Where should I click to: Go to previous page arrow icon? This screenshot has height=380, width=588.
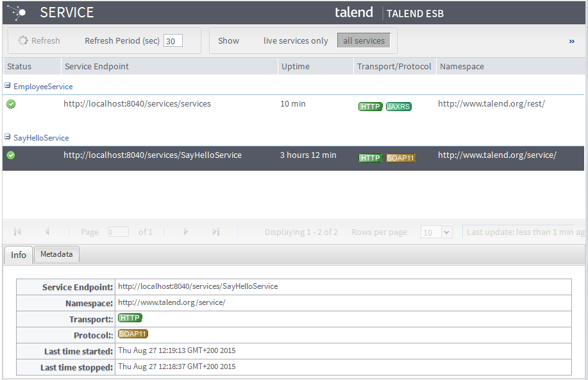click(x=47, y=232)
